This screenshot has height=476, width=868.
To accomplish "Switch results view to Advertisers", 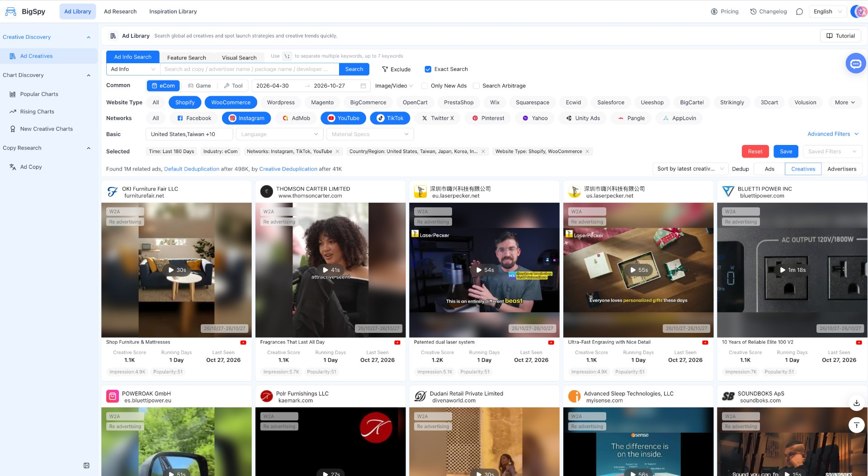I will tap(842, 169).
